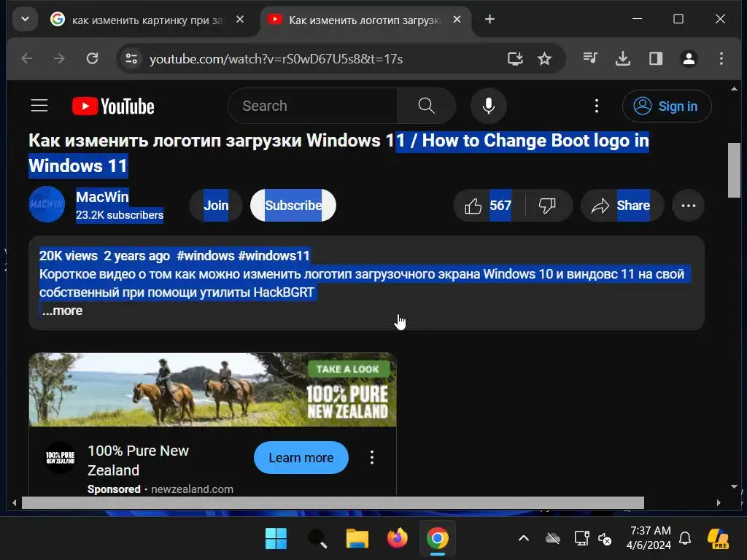Select the YouTube video tab

[365, 20]
